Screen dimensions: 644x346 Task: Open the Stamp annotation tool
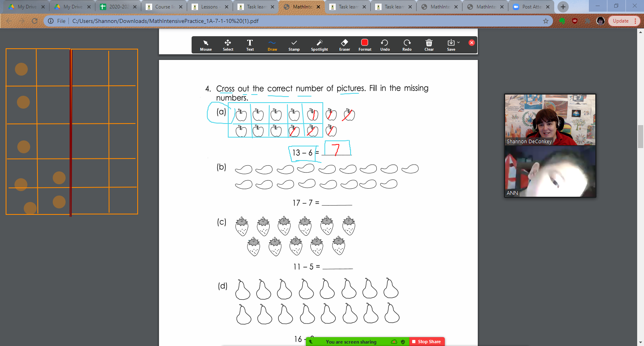(x=294, y=45)
